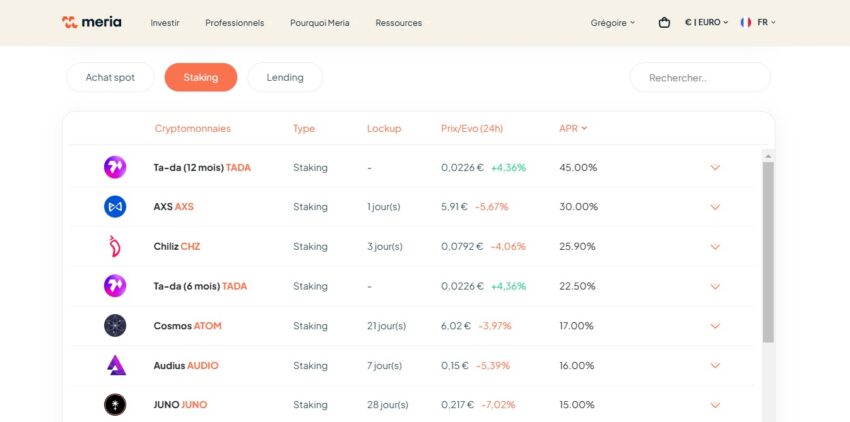Screen dimensions: 850x422
Task: Click the Lockup column header
Action: pyautogui.click(x=384, y=129)
